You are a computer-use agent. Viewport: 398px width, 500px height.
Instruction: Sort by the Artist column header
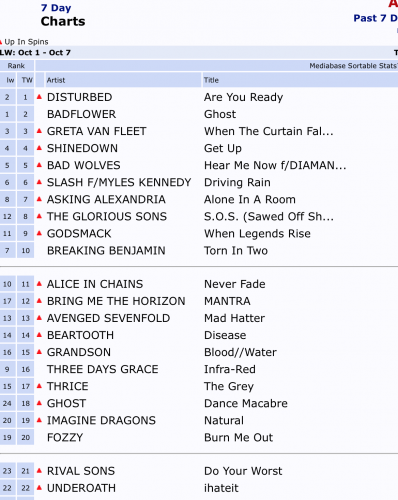point(56,80)
